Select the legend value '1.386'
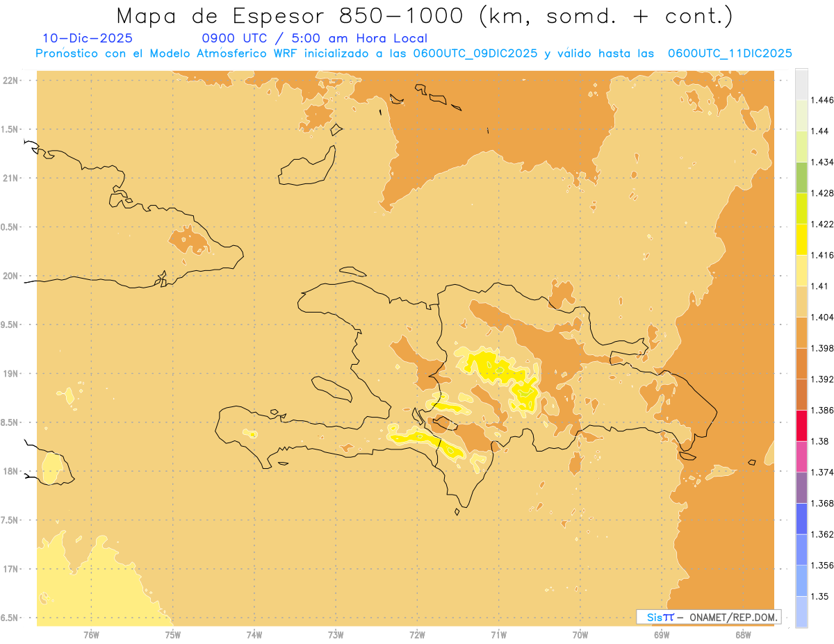Image resolution: width=834 pixels, height=644 pixels. click(821, 411)
